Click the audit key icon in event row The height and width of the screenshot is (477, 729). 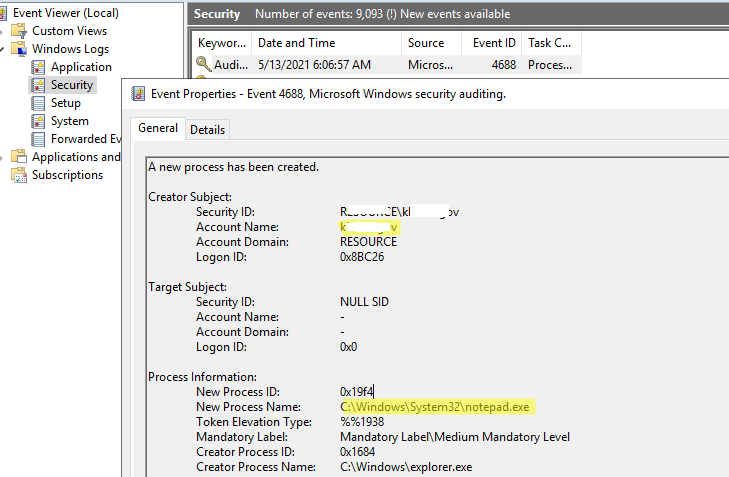coord(204,64)
